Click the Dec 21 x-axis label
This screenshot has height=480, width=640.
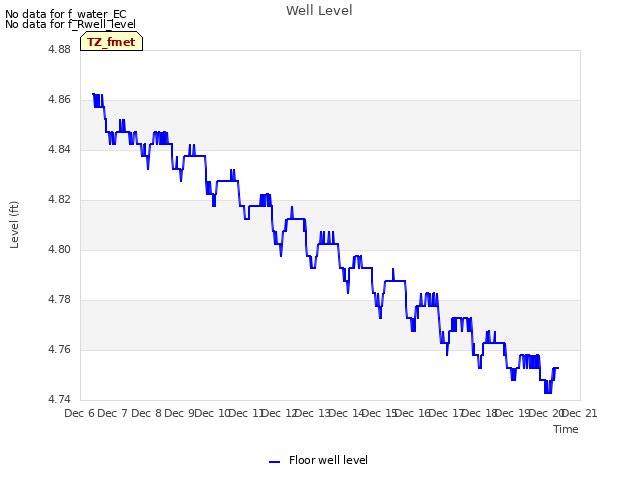[x=580, y=413]
